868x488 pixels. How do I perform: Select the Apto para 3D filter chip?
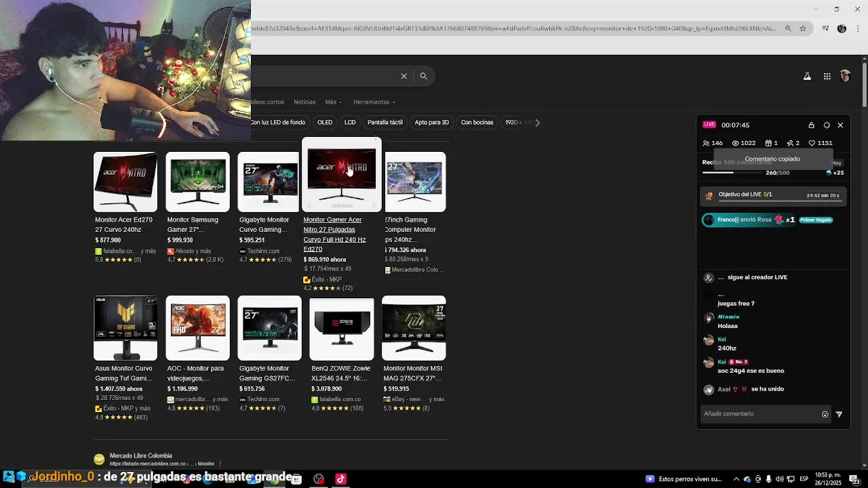[x=432, y=123]
